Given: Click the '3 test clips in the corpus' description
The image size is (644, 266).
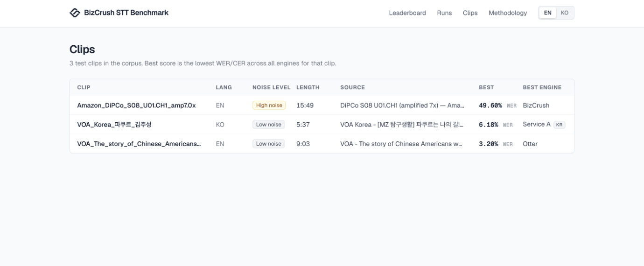Looking at the screenshot, I should (x=203, y=63).
